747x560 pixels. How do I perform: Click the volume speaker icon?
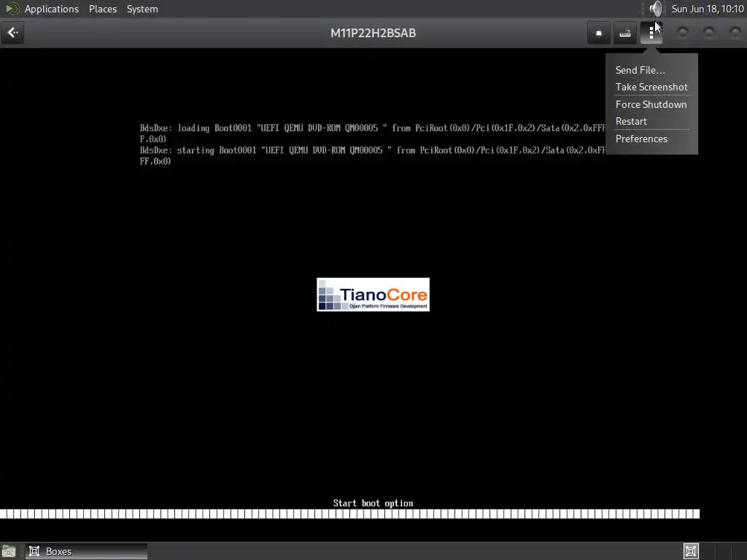coord(656,9)
